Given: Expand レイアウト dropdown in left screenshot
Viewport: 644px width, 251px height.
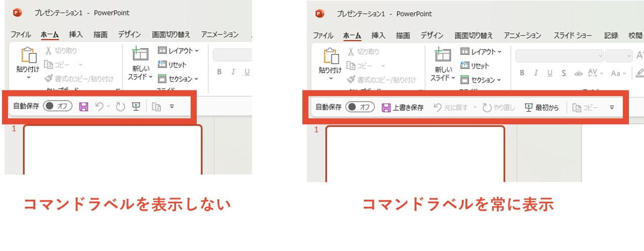Looking at the screenshot, I should [197, 51].
